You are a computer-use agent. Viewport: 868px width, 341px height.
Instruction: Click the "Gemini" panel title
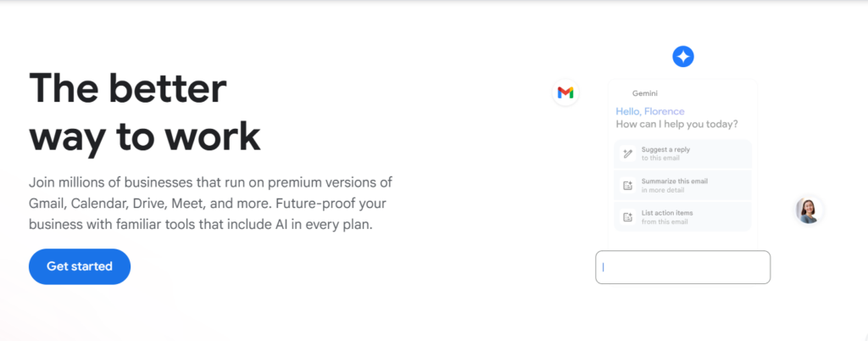click(x=646, y=93)
